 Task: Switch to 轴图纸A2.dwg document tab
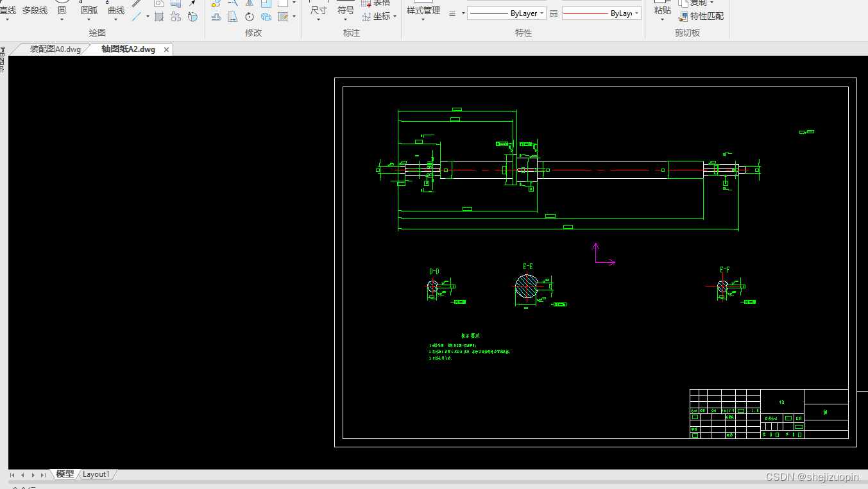point(128,49)
